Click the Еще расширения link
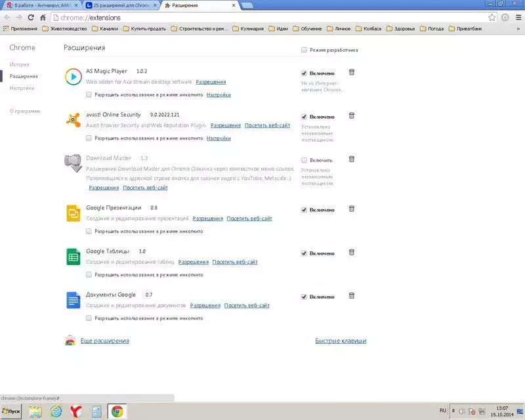 click(x=105, y=341)
